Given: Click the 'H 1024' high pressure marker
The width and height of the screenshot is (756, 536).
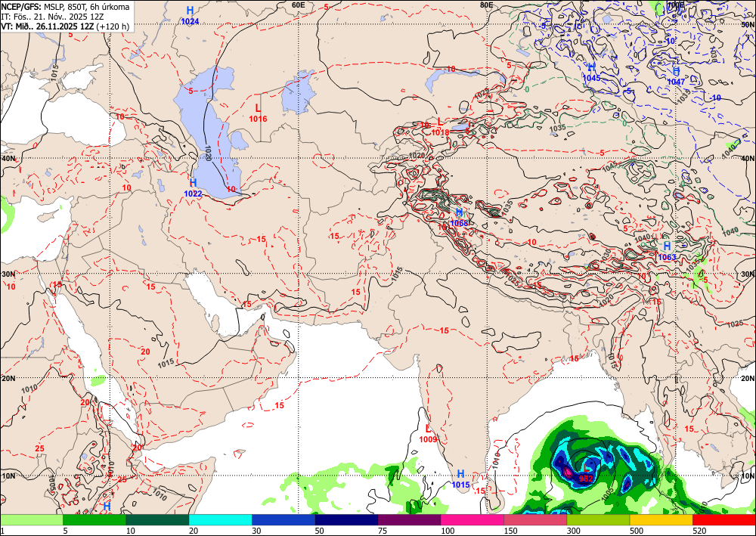Looking at the screenshot, I should click(x=190, y=16).
